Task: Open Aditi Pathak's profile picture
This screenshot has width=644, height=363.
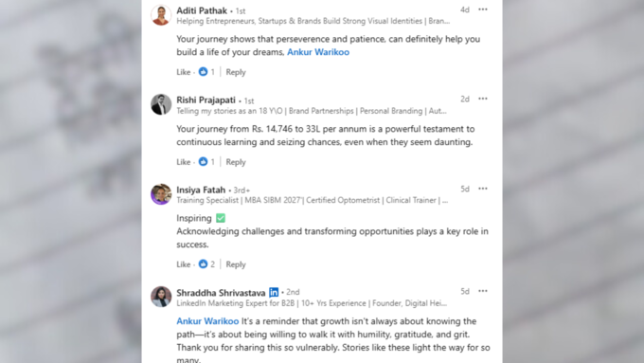Action: 161,15
